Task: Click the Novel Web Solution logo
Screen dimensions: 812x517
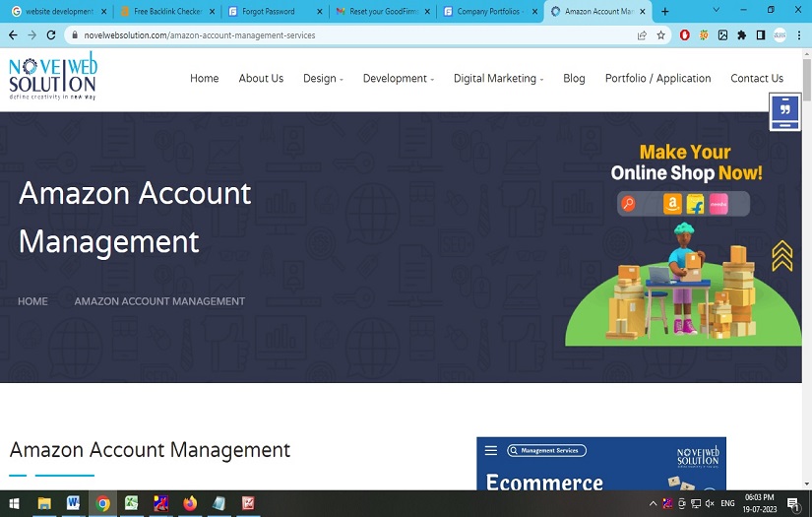Action: click(53, 76)
